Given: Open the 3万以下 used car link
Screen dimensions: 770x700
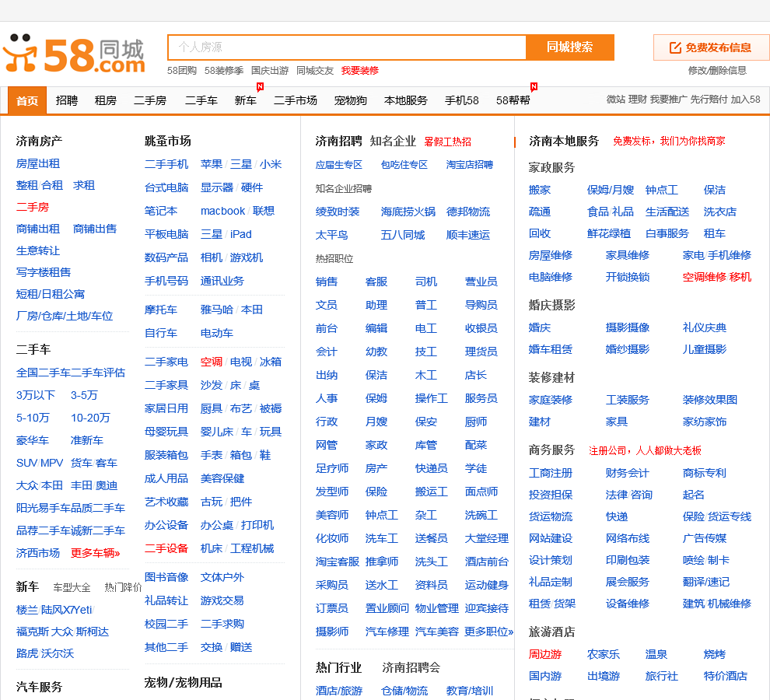Looking at the screenshot, I should tap(35, 395).
